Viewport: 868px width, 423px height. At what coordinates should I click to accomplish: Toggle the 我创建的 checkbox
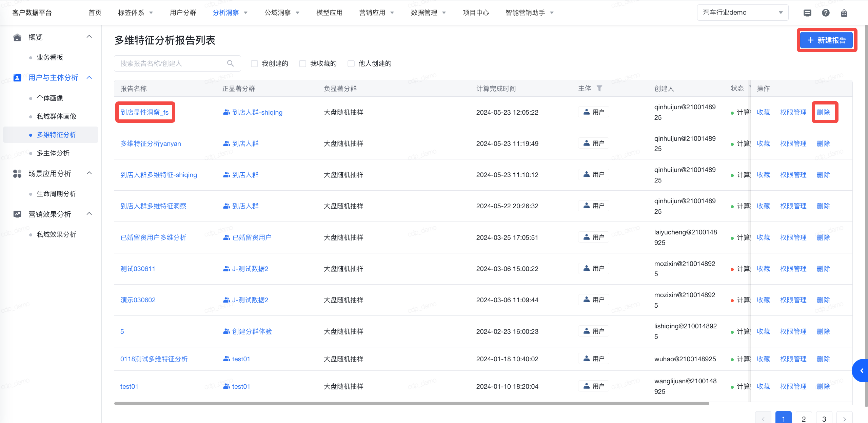(x=254, y=63)
